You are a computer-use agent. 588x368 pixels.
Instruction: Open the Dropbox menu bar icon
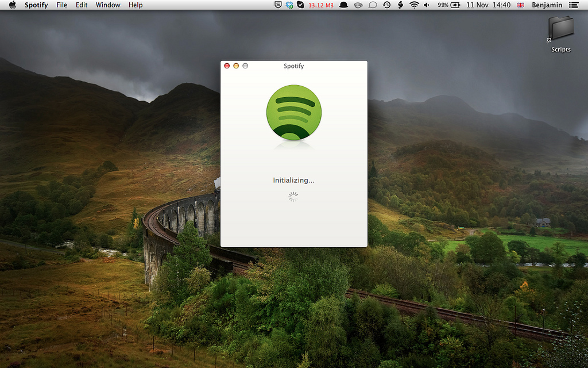pos(289,5)
